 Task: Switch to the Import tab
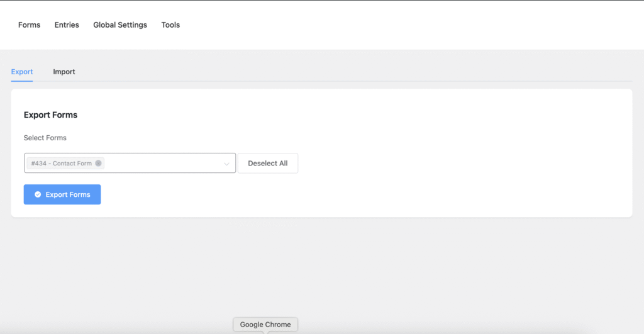[x=64, y=72]
